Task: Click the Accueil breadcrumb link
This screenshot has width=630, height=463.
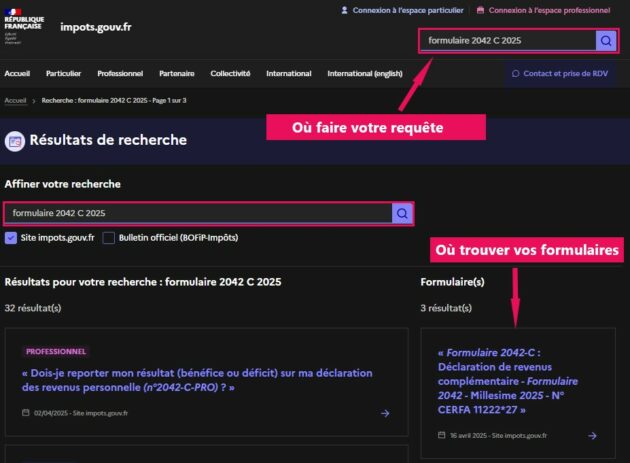Action: 15,100
